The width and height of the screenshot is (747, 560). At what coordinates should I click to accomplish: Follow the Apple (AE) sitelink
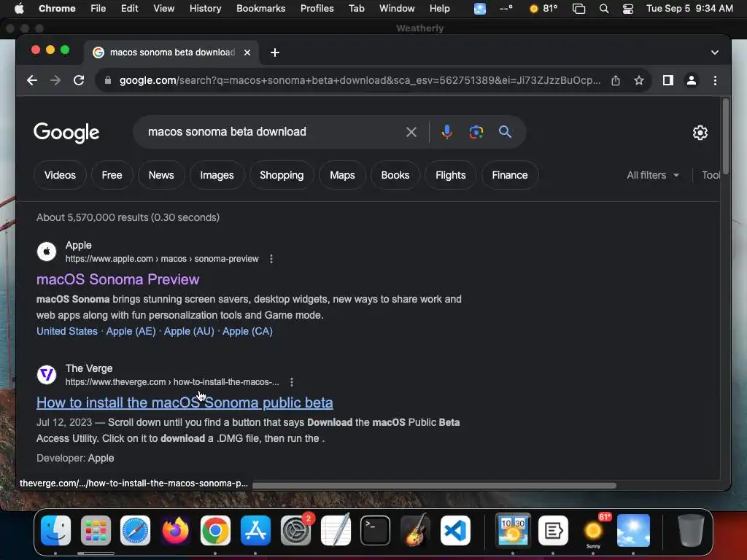(131, 332)
